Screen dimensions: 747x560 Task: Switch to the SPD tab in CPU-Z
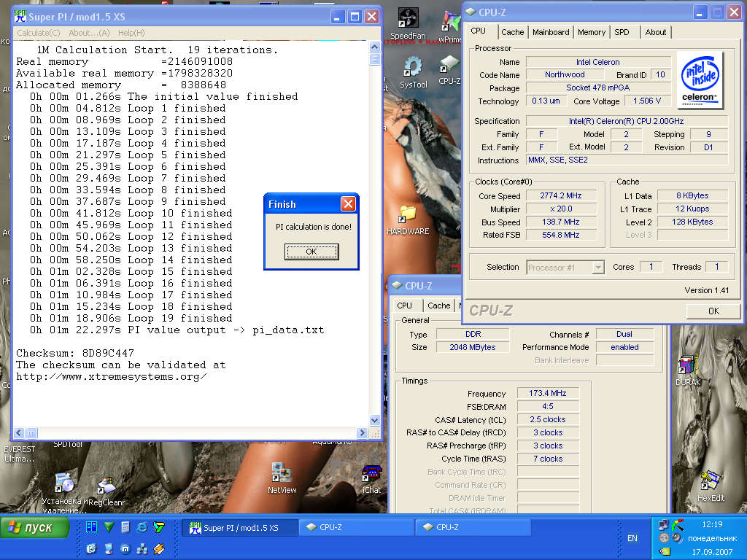tap(622, 32)
